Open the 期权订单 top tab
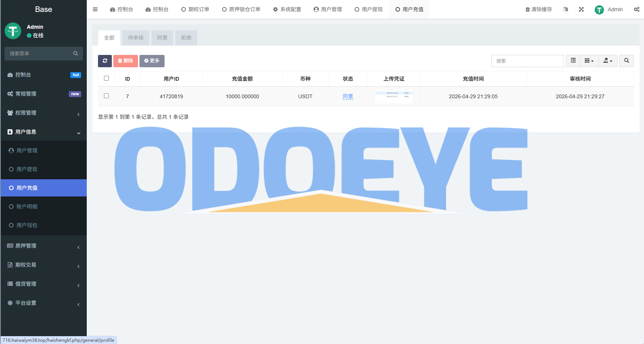Screen dimensions: 644x344 tap(195, 9)
